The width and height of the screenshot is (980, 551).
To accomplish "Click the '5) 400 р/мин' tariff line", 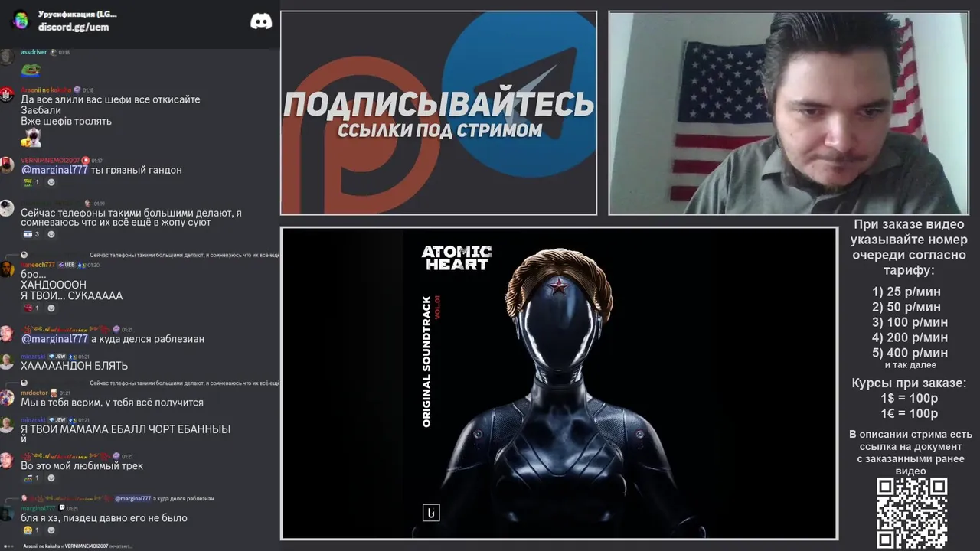I will [x=910, y=353].
